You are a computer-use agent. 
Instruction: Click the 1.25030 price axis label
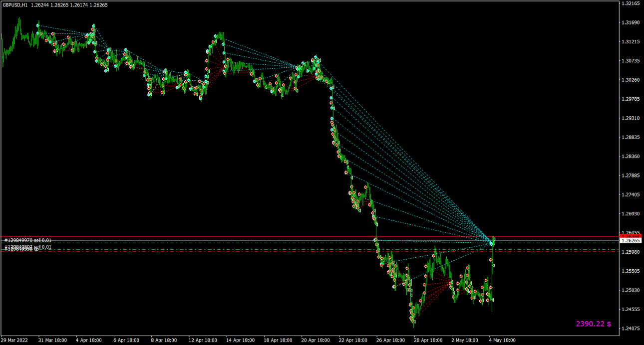[x=631, y=290]
